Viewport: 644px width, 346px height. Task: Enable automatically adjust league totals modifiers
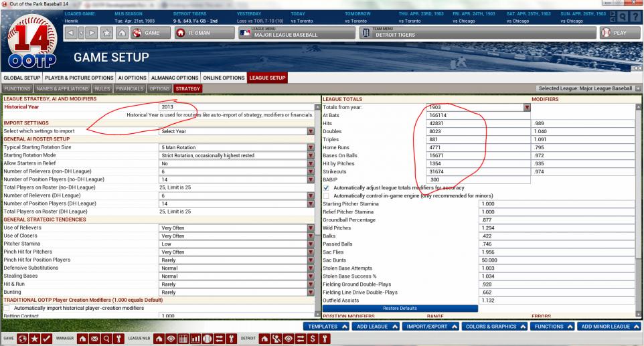(327, 188)
